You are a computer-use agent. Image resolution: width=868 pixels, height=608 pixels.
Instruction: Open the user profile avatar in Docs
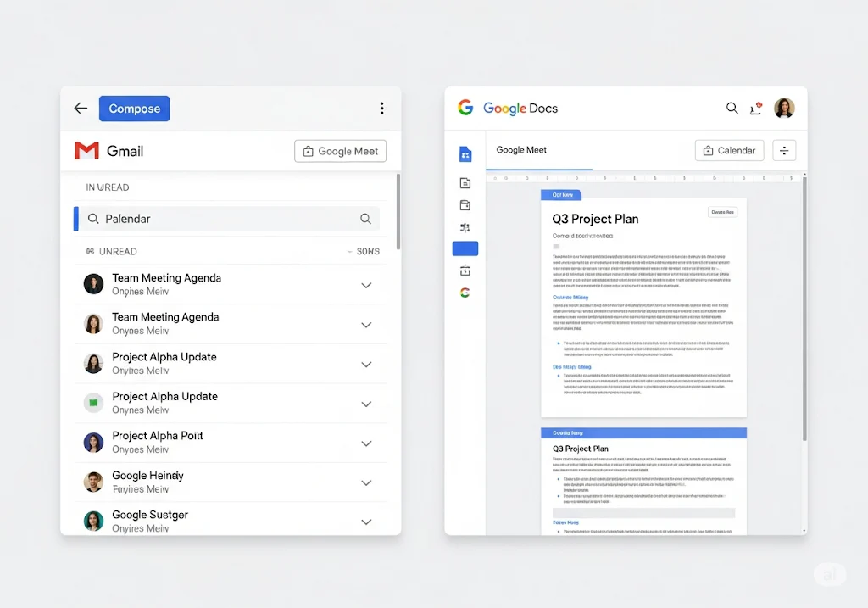(784, 108)
